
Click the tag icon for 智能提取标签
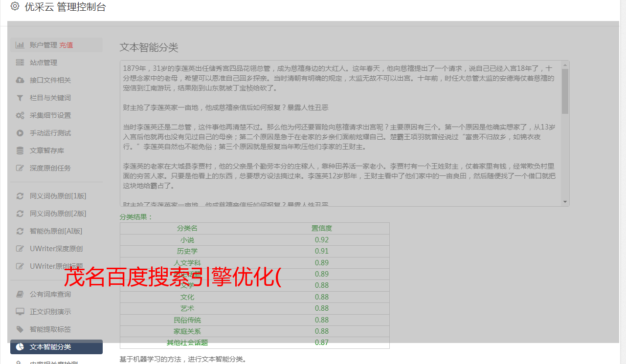click(20, 329)
